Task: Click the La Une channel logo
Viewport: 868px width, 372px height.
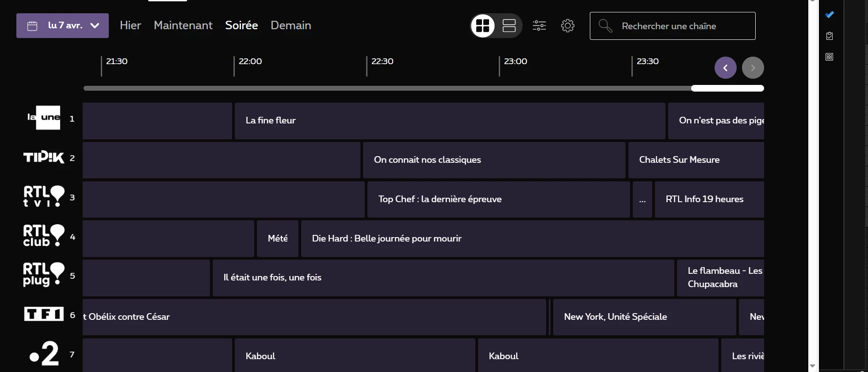Action: pos(44,118)
